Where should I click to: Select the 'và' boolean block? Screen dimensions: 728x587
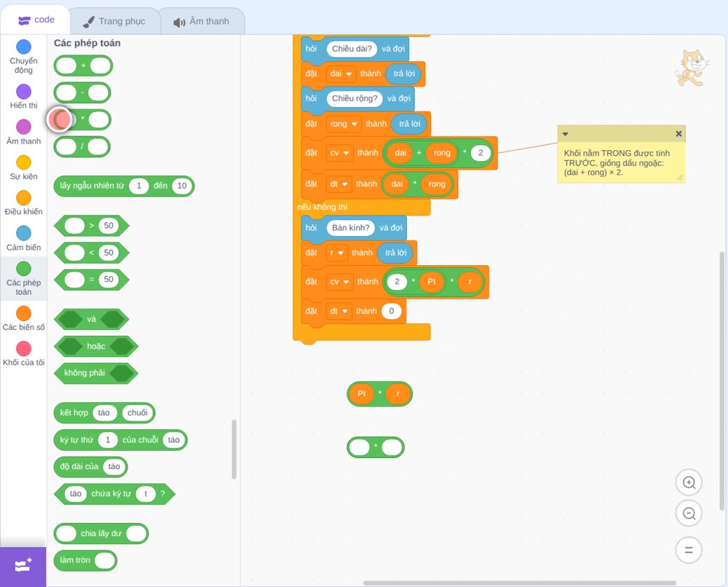pyautogui.click(x=92, y=320)
